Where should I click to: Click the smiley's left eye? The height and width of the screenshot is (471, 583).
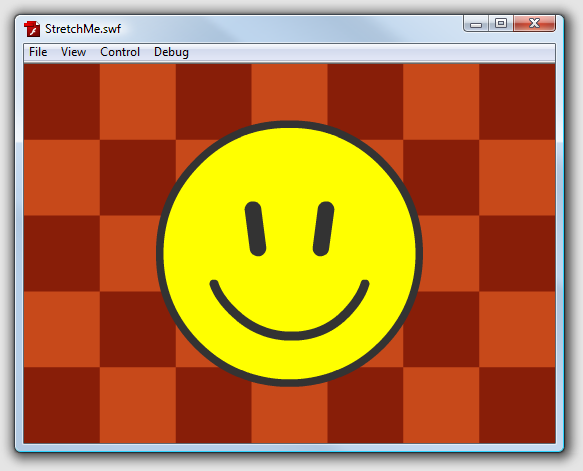(255, 229)
